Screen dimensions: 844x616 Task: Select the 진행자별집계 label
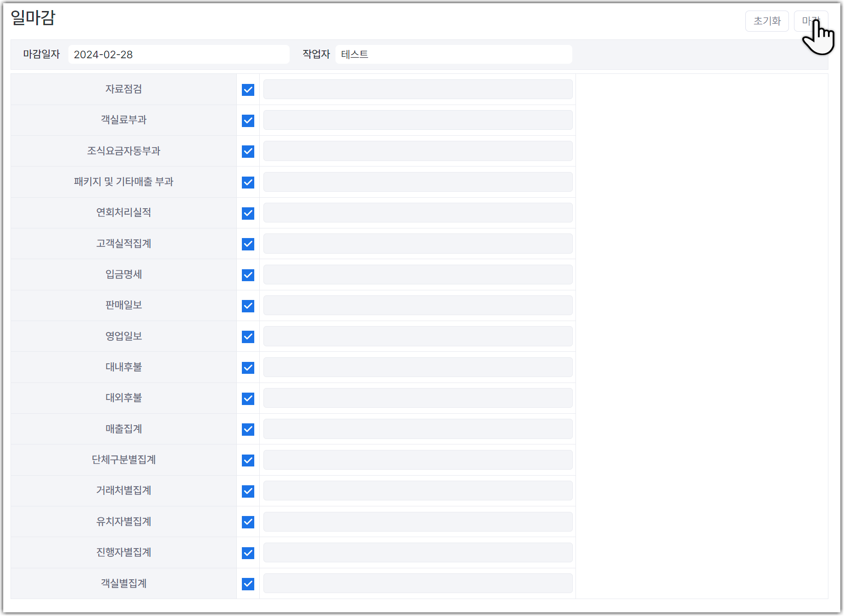(x=124, y=552)
